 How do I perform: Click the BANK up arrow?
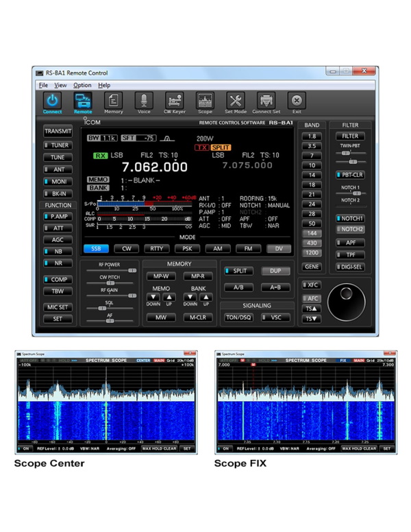click(x=206, y=298)
